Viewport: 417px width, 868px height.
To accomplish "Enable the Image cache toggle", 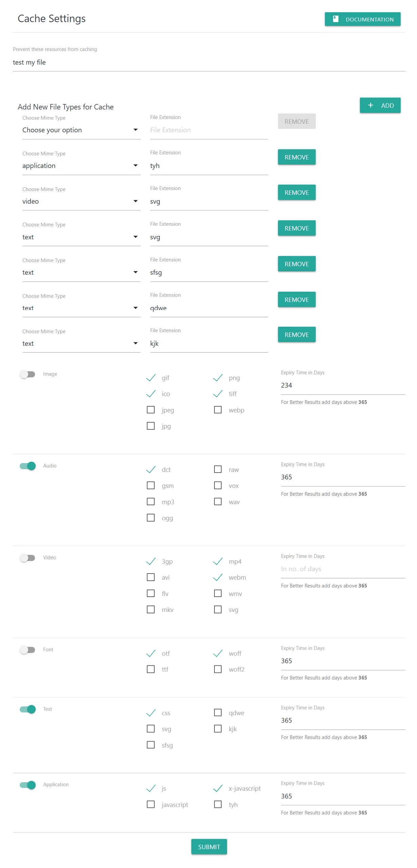I will coord(28,374).
